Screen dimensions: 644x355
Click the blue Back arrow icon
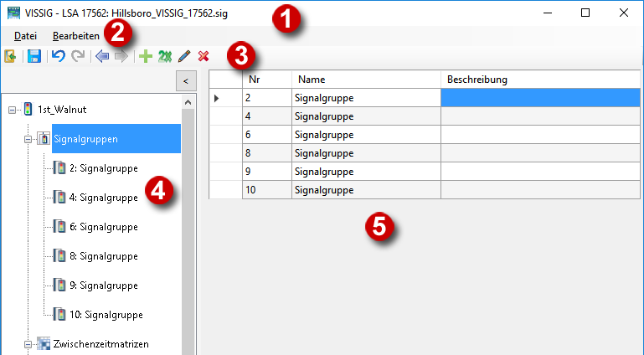(x=102, y=56)
